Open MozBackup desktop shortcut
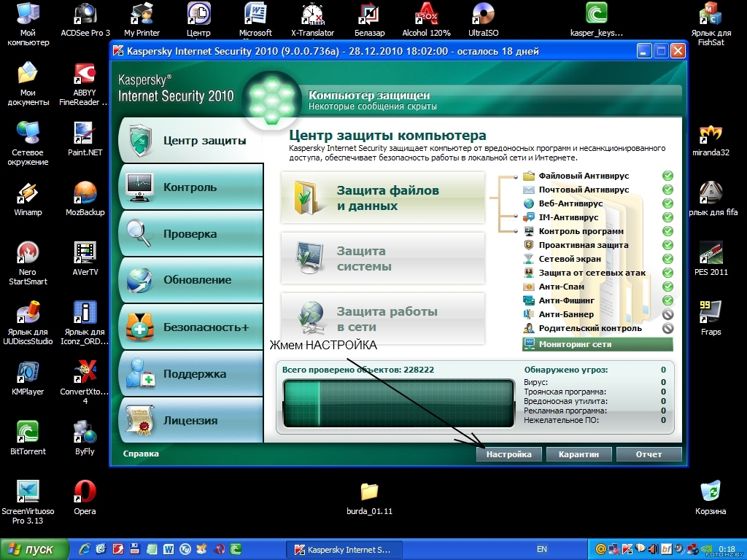This screenshot has height=560, width=747. [x=85, y=199]
